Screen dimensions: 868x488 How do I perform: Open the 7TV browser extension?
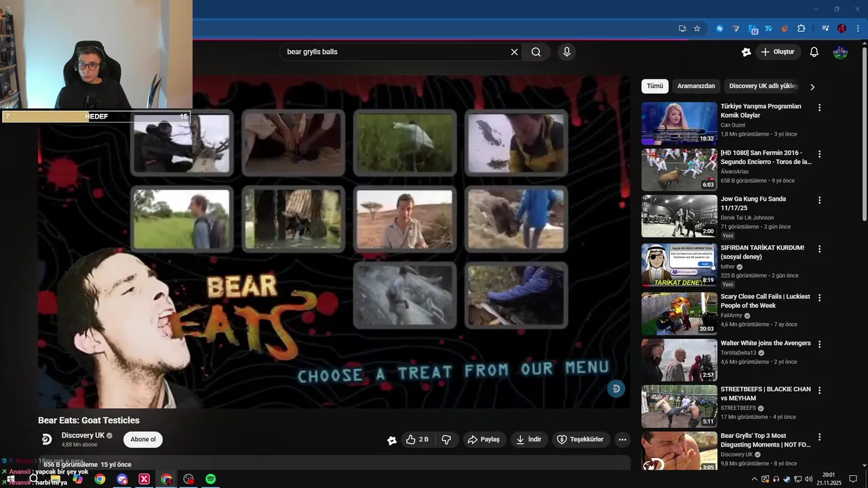pyautogui.click(x=768, y=28)
